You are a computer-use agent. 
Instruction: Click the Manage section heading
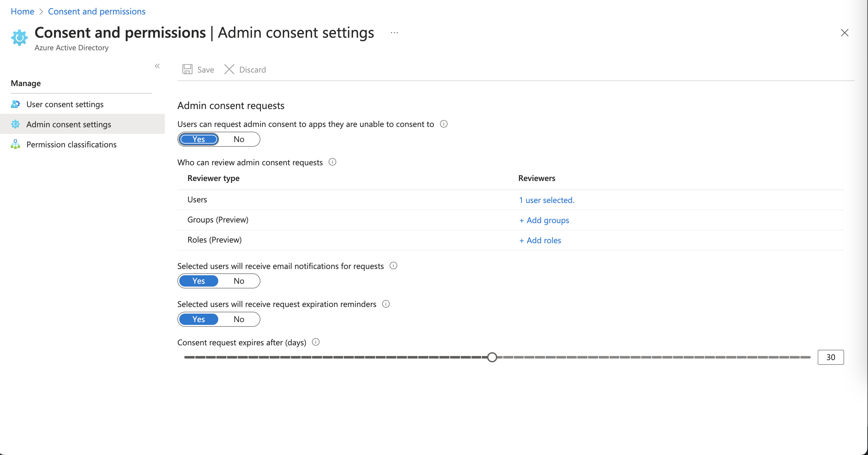point(25,83)
